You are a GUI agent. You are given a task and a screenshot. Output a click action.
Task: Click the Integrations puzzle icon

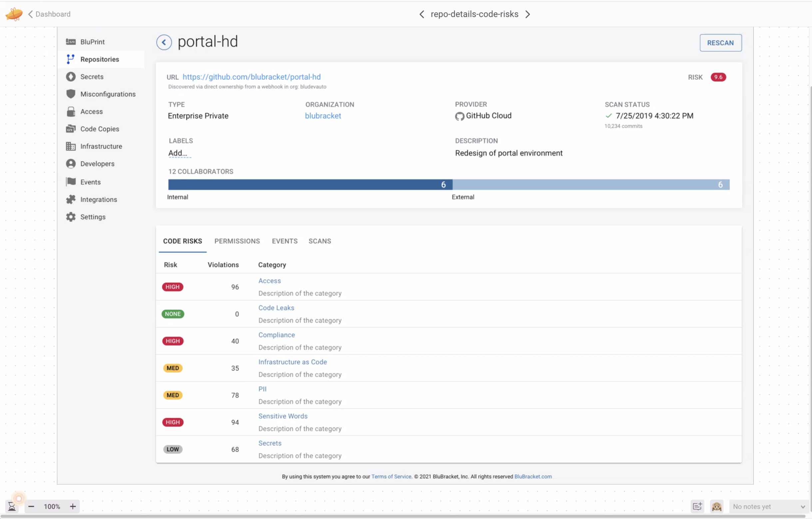(71, 199)
